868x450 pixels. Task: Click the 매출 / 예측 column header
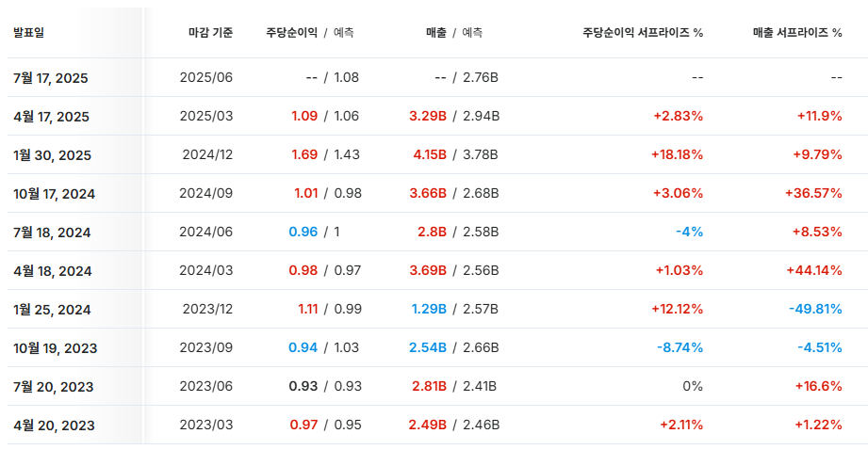coord(454,33)
